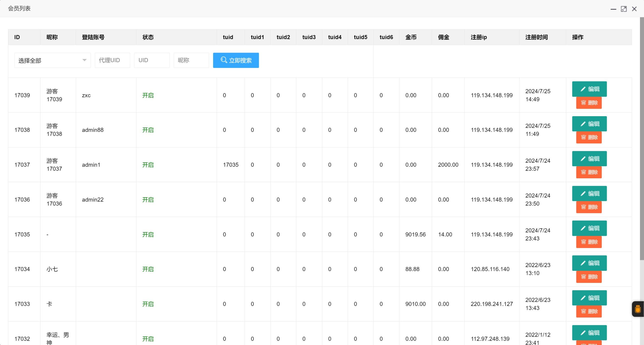The width and height of the screenshot is (644, 345).
Task: Edit the admin1 member row
Action: [x=589, y=159]
